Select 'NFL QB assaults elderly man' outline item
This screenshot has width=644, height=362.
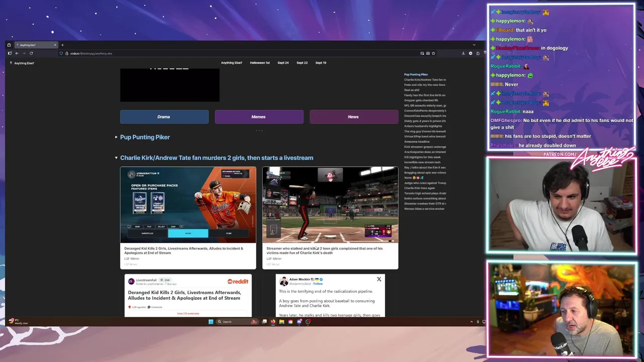(x=425, y=106)
